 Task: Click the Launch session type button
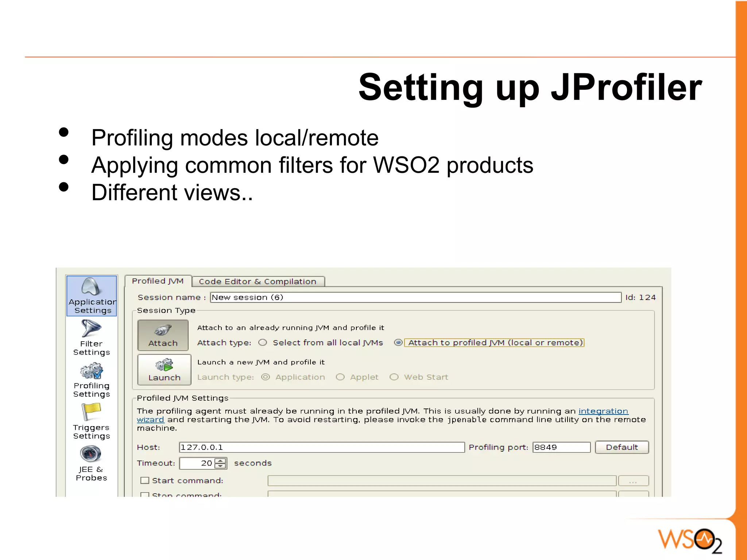pyautogui.click(x=164, y=370)
